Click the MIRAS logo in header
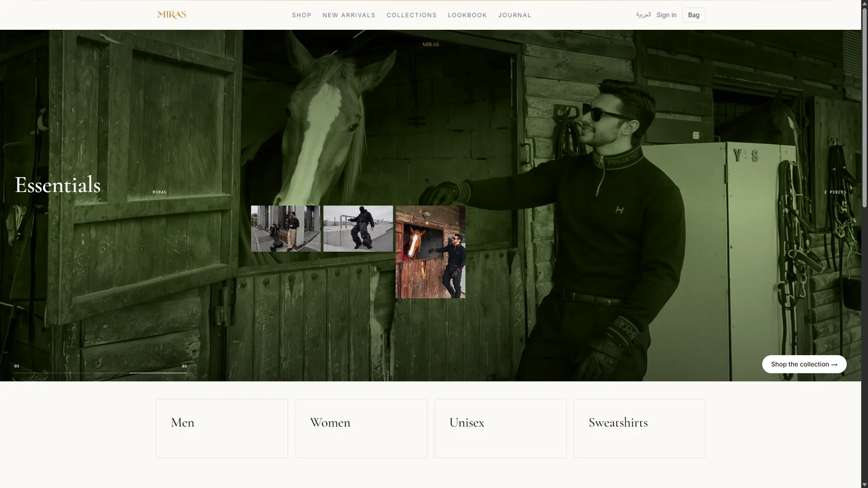The height and width of the screenshot is (488, 868). pos(171,15)
